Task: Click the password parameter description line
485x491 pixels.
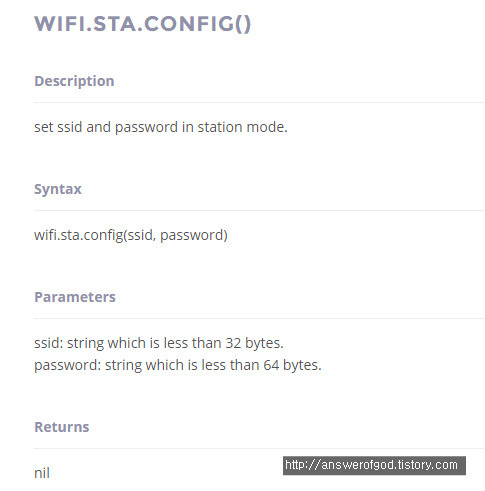Action: click(178, 365)
